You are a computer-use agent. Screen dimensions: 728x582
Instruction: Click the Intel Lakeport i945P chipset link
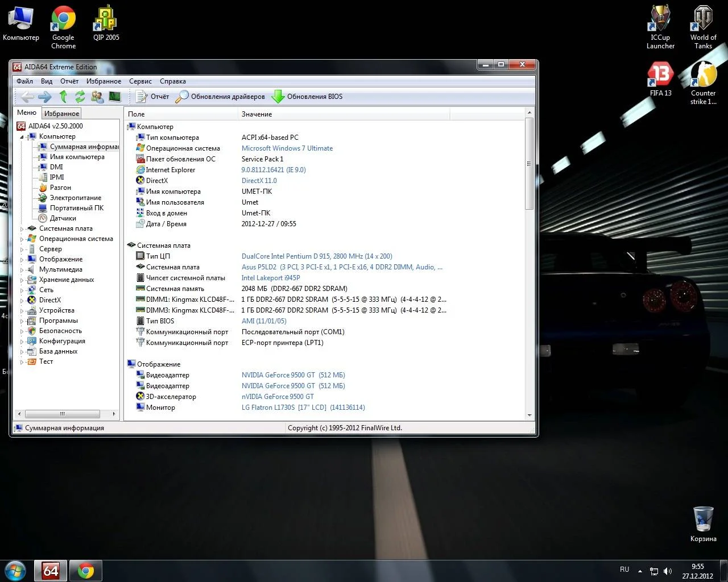(x=270, y=278)
